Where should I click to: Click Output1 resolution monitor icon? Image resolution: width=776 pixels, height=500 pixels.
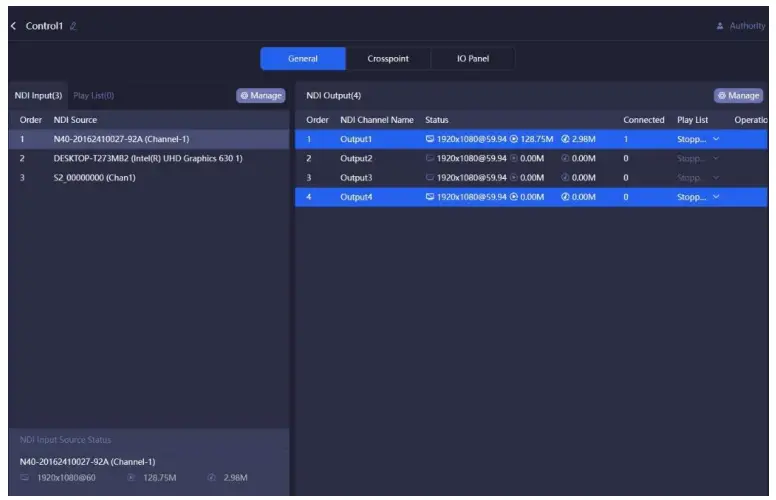[x=430, y=139]
